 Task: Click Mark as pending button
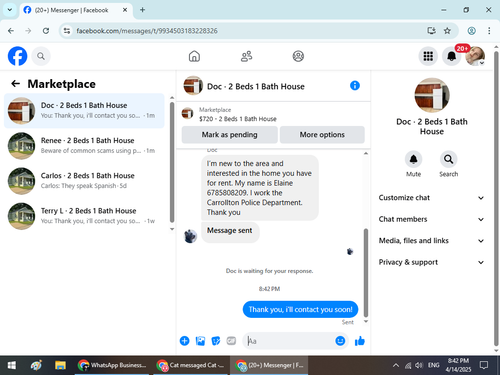point(229,135)
